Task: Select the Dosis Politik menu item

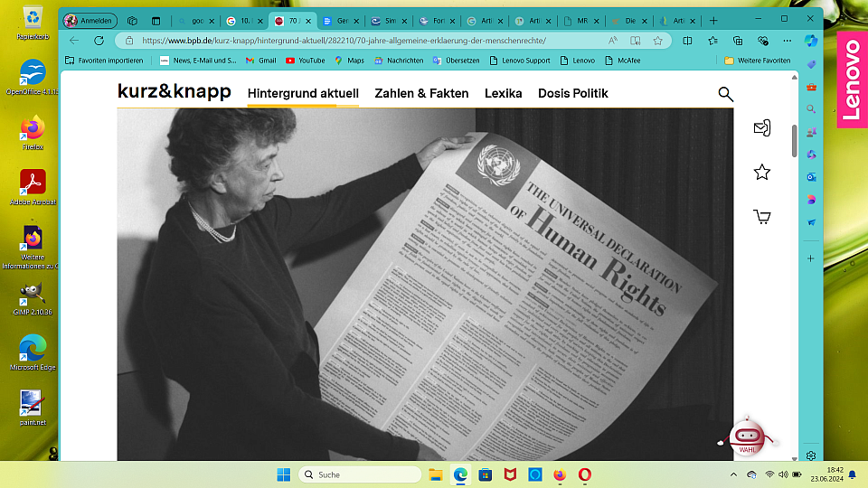Action: [x=573, y=93]
